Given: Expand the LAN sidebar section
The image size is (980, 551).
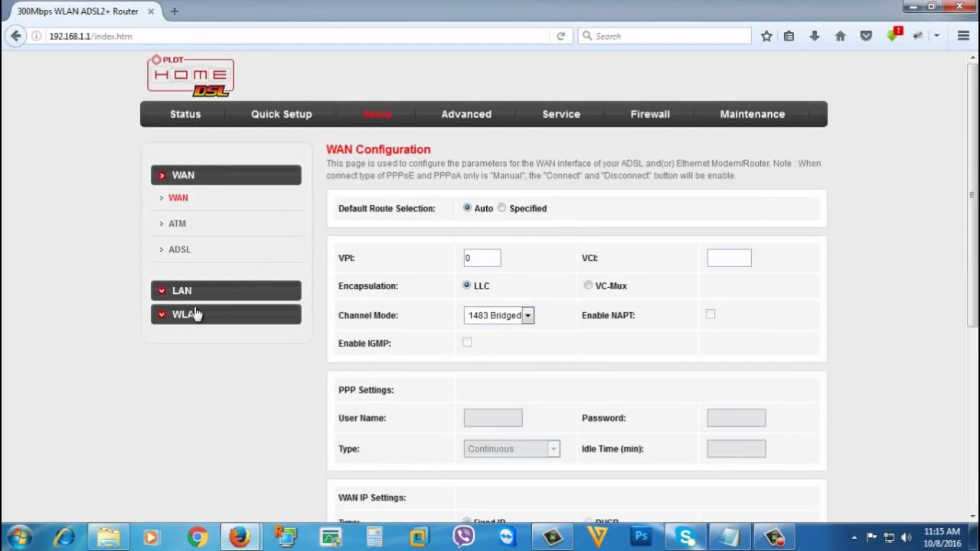Looking at the screenshot, I should pyautogui.click(x=226, y=291).
